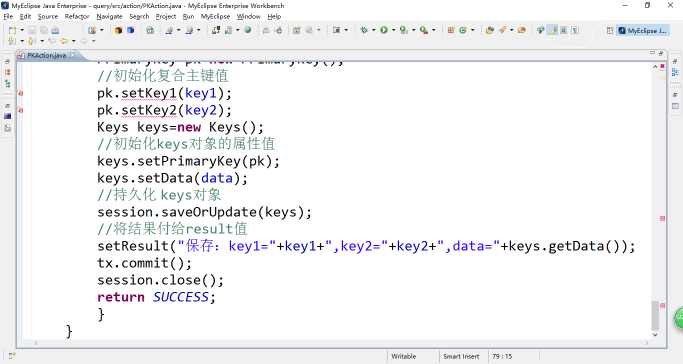Toggle the Breadcrumb toolbar button
This screenshot has width=683, height=364.
click(x=541, y=30)
